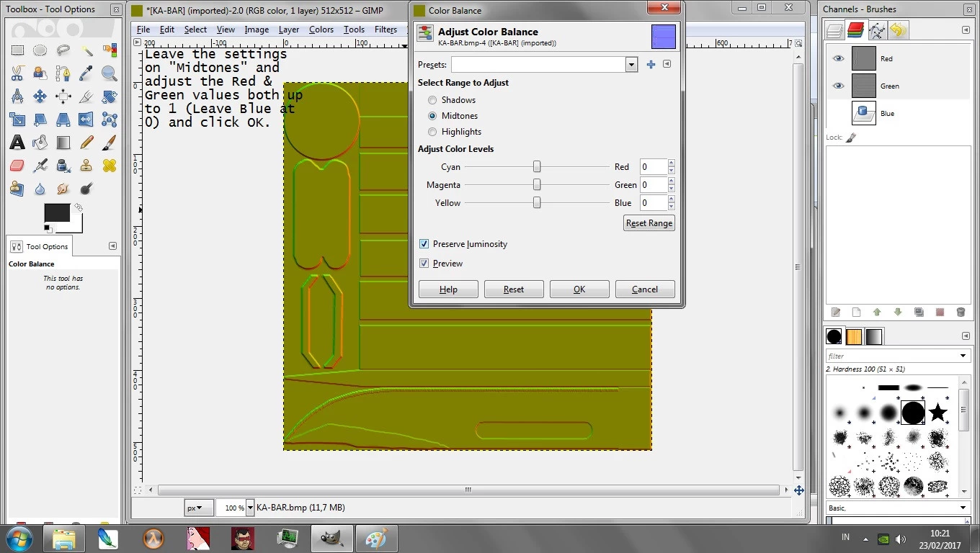Select the Zoom magnifier tool
Screen dimensions: 980x553
(x=110, y=73)
